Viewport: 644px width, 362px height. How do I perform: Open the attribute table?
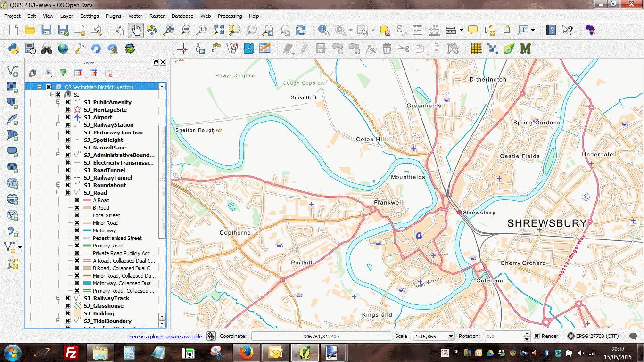[417, 30]
